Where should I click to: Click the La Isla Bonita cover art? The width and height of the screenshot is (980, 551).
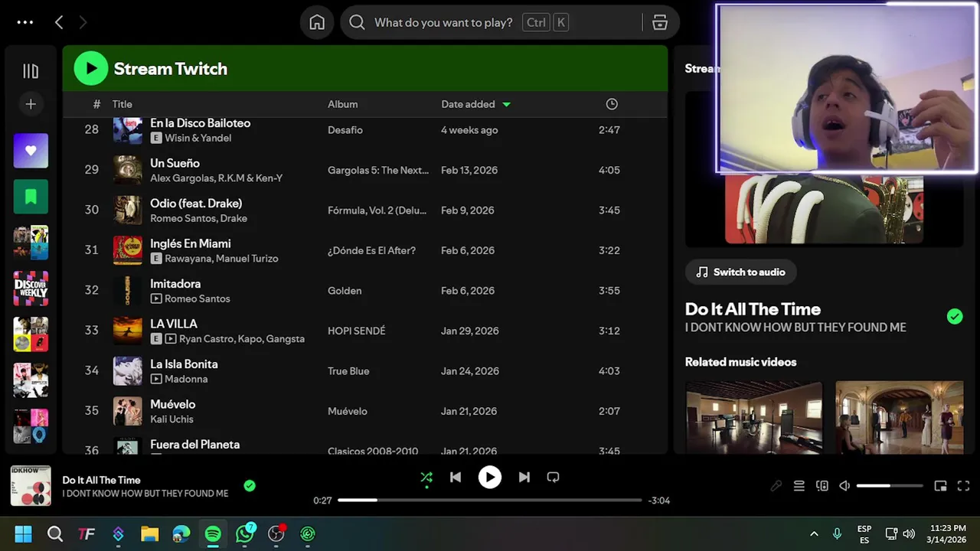tap(128, 371)
